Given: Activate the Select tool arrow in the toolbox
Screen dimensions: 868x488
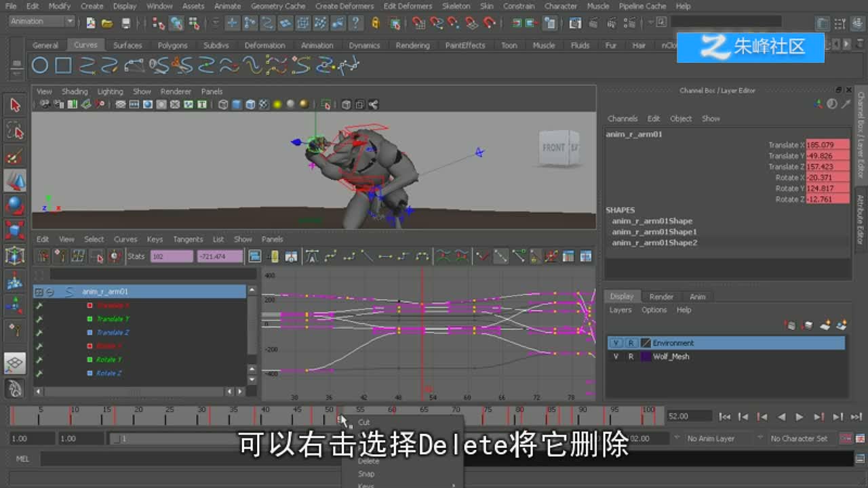Looking at the screenshot, I should [x=15, y=105].
